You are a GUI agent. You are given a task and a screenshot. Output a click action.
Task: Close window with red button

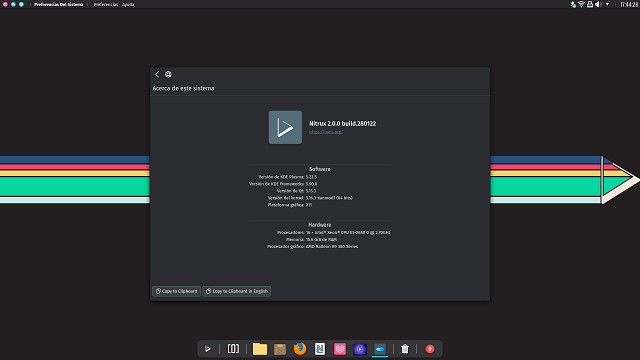(x=5, y=4)
